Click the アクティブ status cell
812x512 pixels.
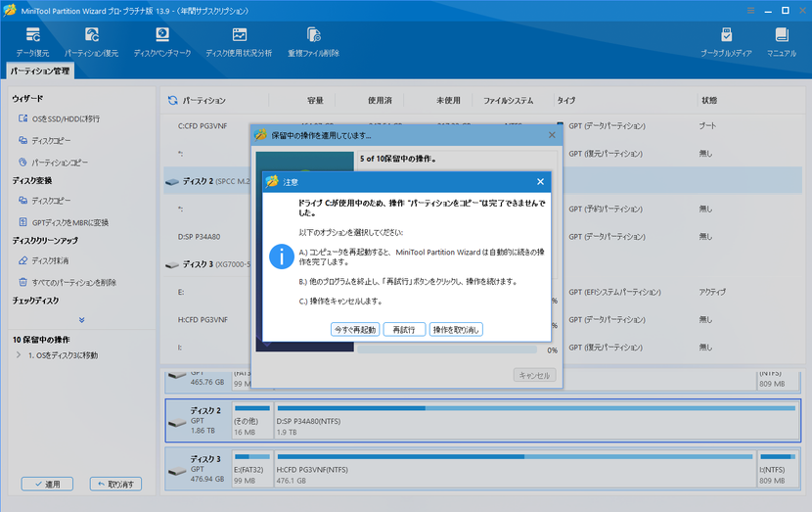click(x=712, y=293)
